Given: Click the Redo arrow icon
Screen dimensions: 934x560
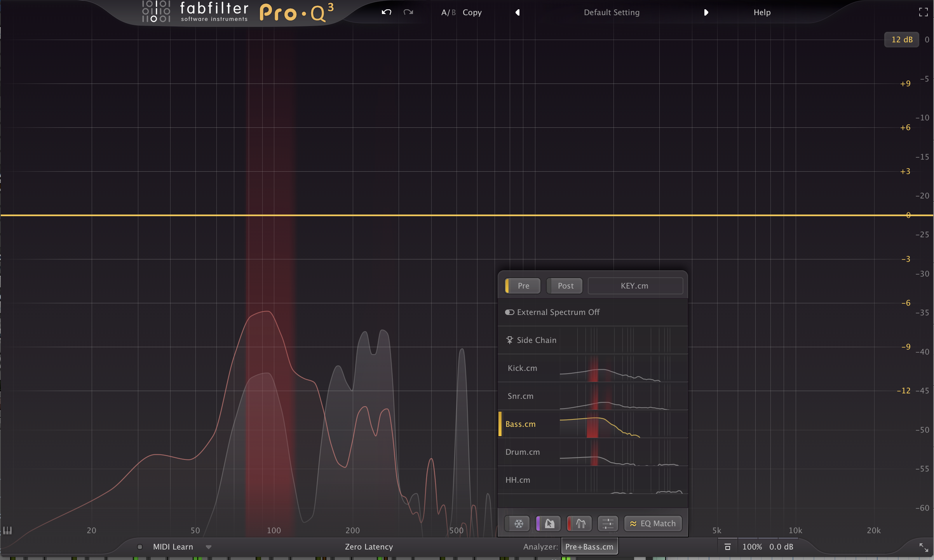Looking at the screenshot, I should tap(408, 12).
